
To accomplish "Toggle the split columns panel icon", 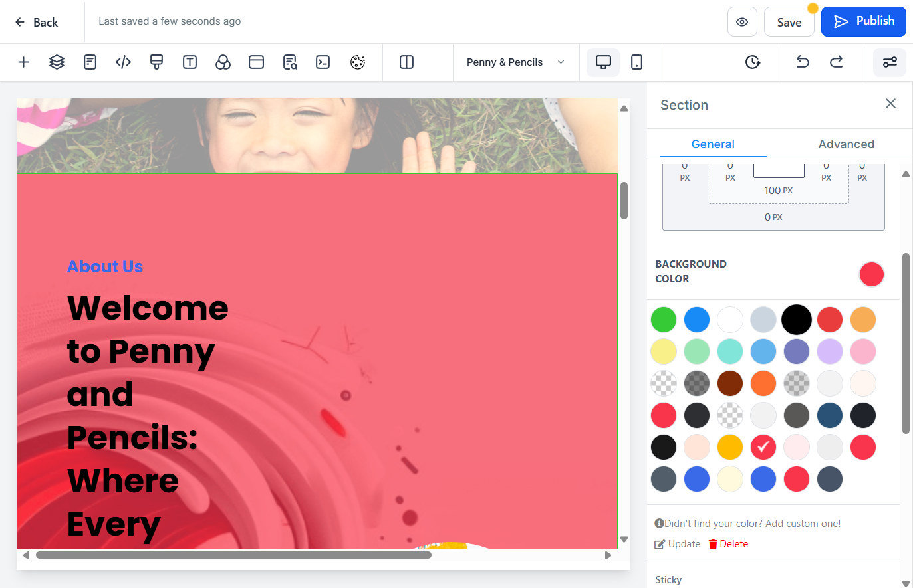I will pyautogui.click(x=406, y=62).
